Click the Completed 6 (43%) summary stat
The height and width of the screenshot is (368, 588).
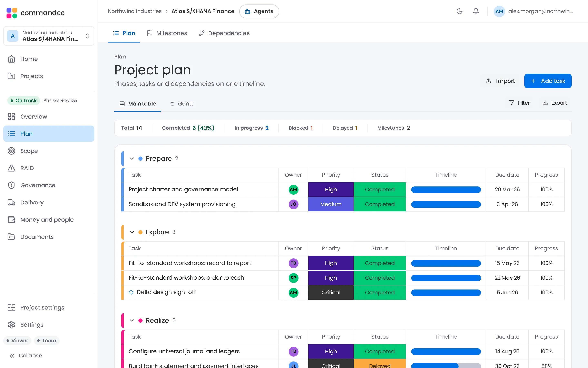(188, 128)
